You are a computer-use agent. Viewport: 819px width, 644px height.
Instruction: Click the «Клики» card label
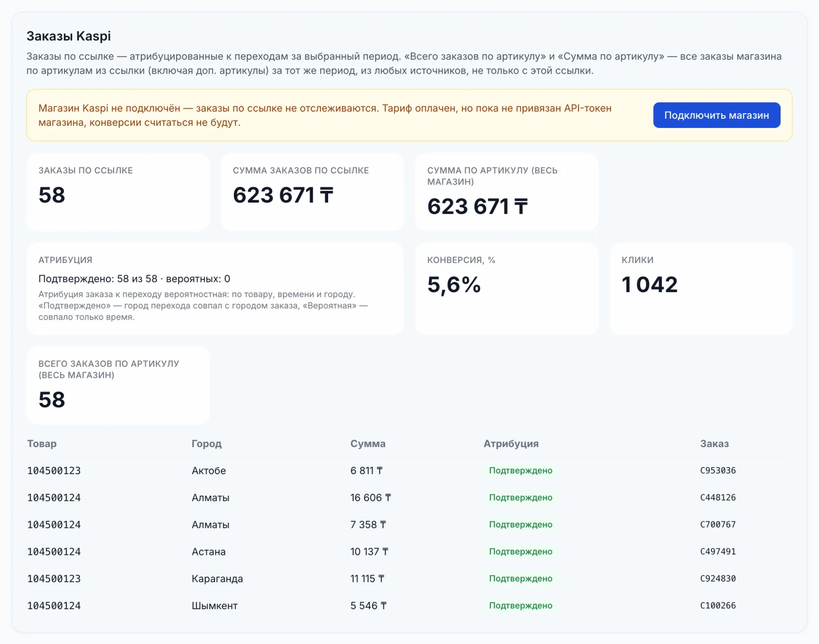tap(637, 260)
